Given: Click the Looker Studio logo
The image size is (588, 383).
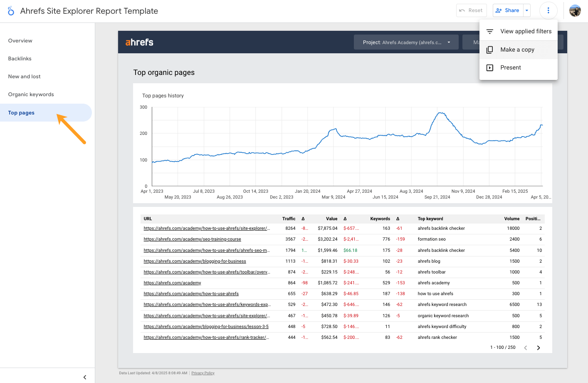Looking at the screenshot, I should (x=11, y=10).
